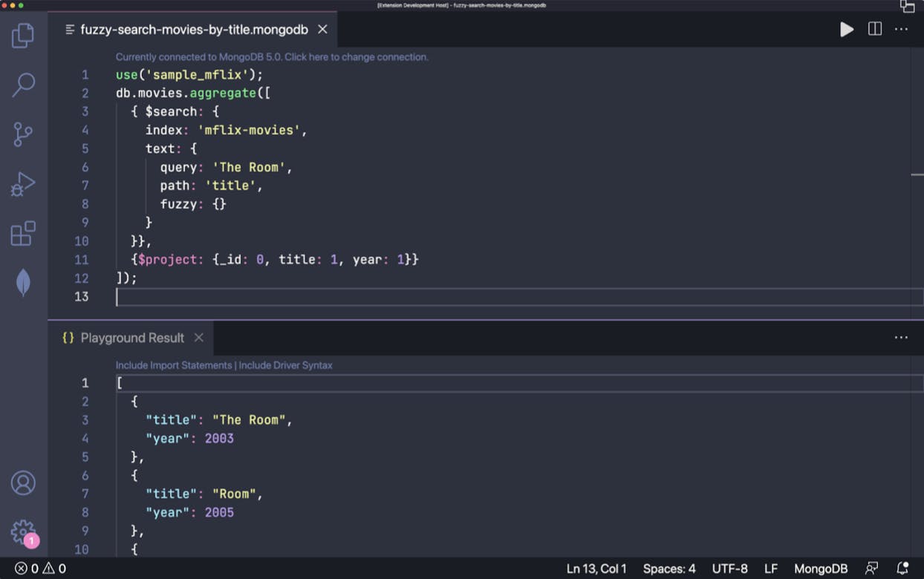
Task: Click result year value 2005
Action: 219,512
